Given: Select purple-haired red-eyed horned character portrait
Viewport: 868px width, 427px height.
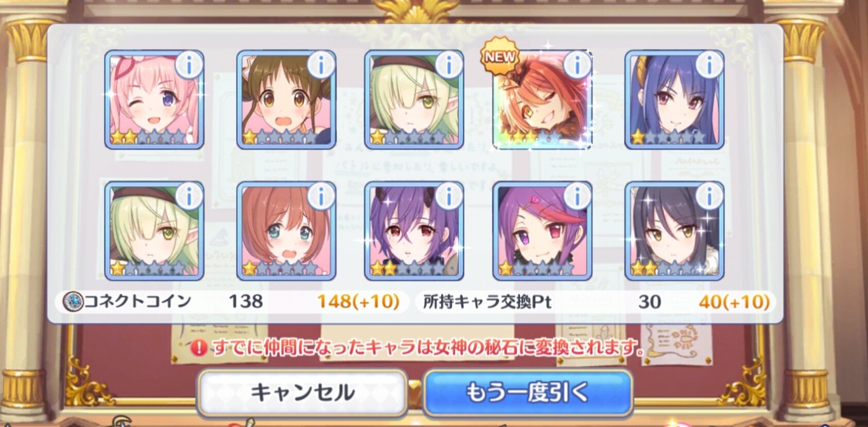Looking at the screenshot, I should tap(414, 231).
